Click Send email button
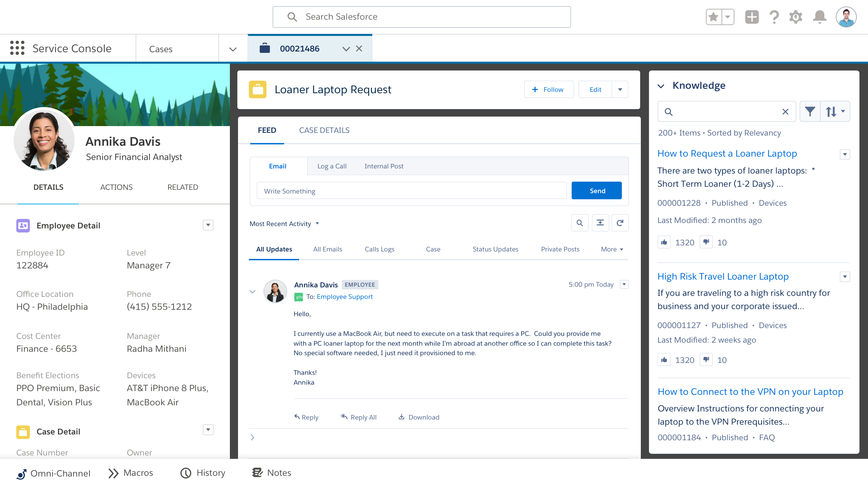Screen dimensions: 868x488 (597, 191)
